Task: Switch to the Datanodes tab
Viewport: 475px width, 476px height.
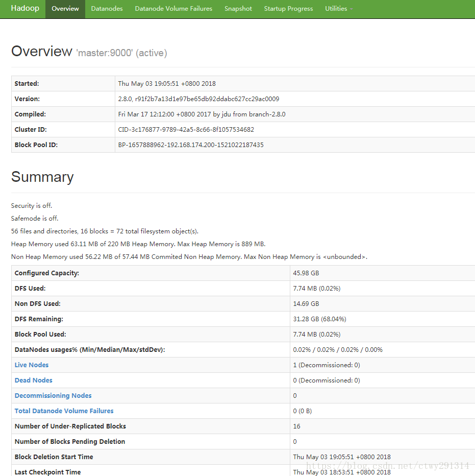Action: tap(107, 9)
